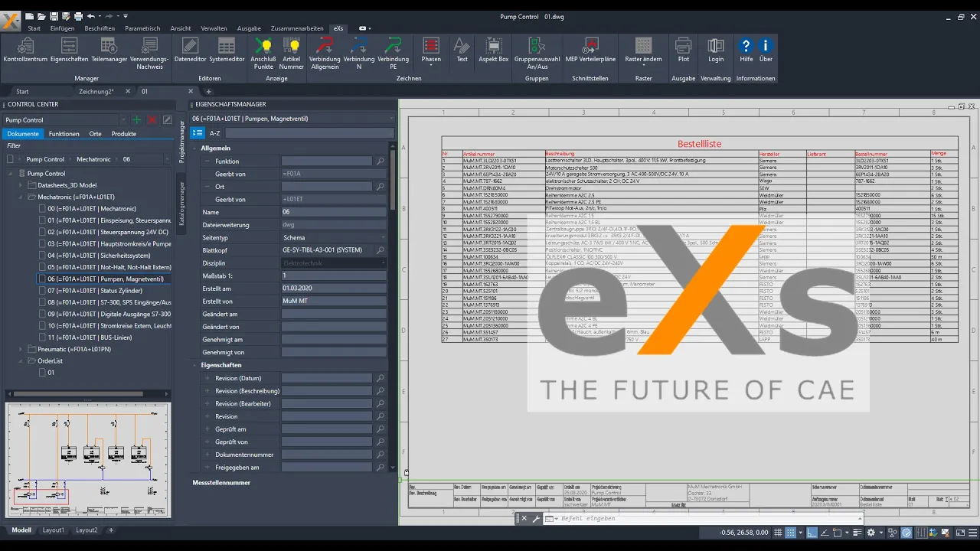Add a new layout tab

(111, 530)
